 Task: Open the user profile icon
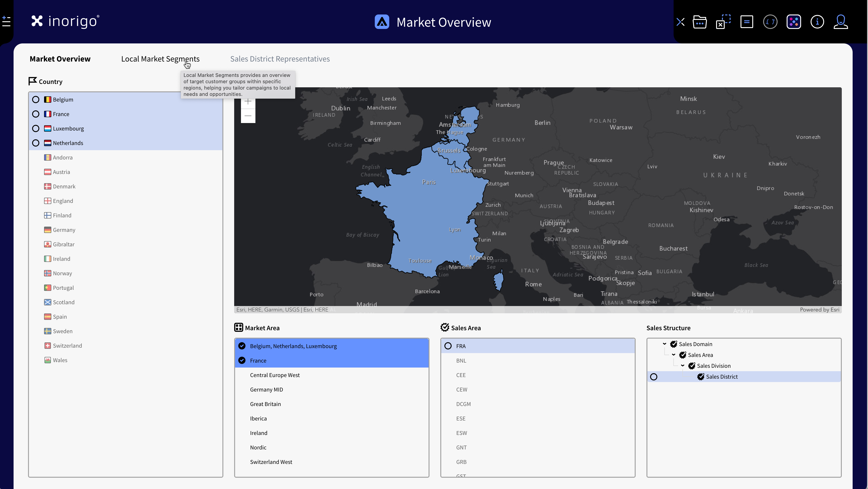840,22
